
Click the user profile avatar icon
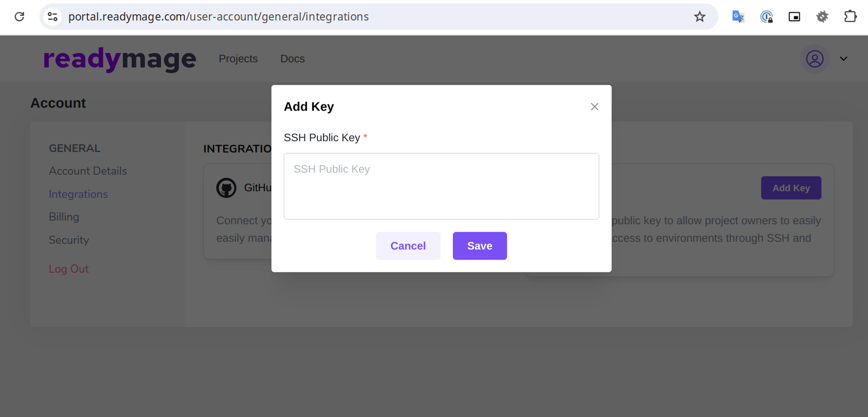[814, 59]
